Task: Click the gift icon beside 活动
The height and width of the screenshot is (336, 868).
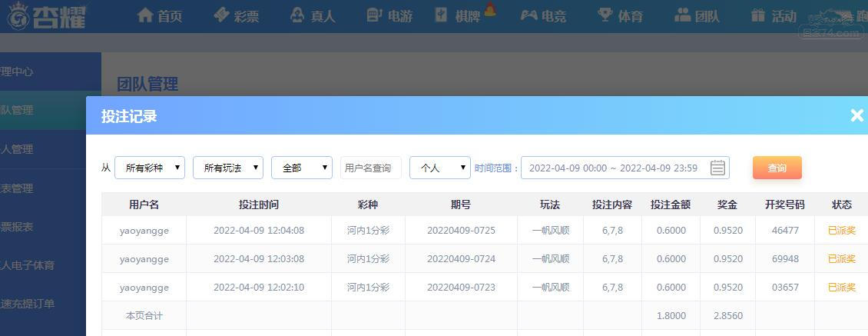Action: tap(758, 15)
